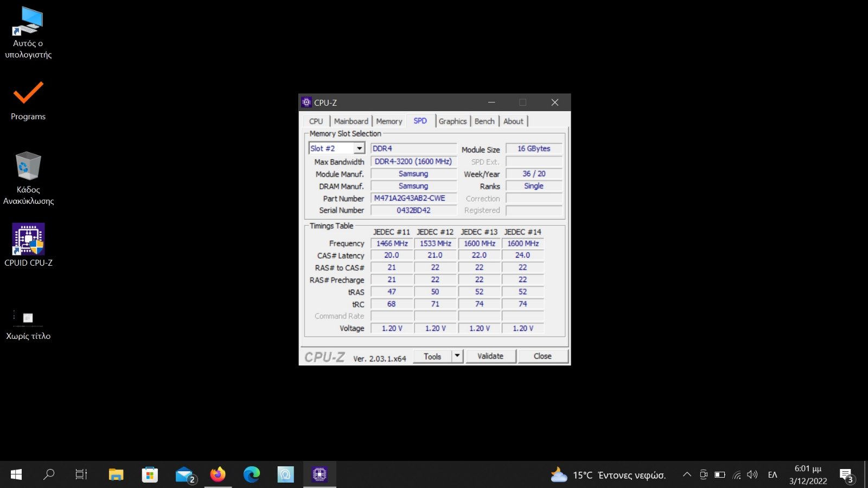Open the Windows Start menu

pos(16,474)
